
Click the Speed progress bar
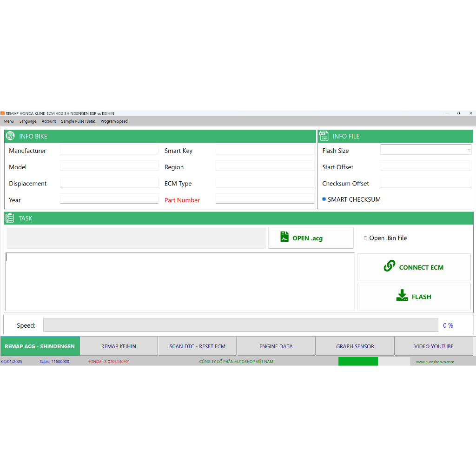[x=240, y=325]
